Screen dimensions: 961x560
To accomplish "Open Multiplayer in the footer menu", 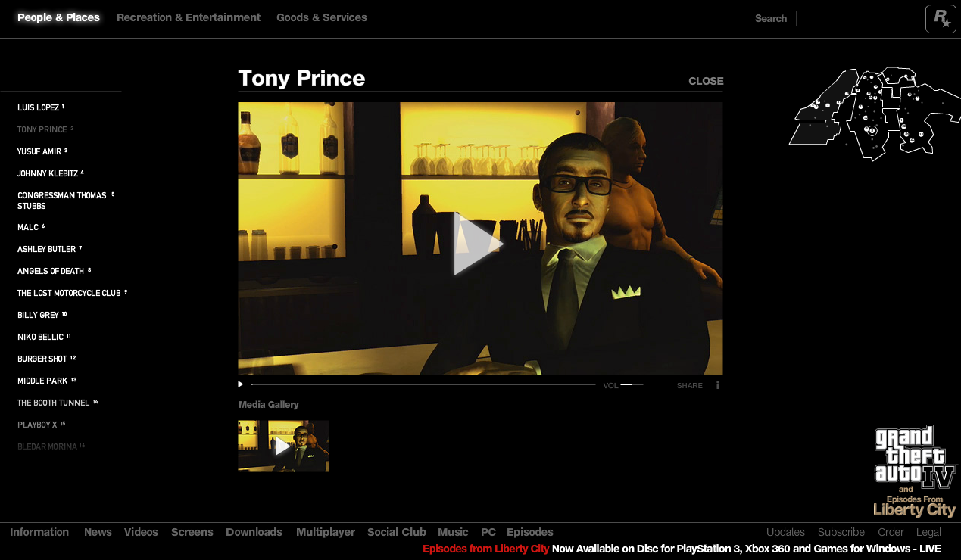I will pyautogui.click(x=326, y=532).
